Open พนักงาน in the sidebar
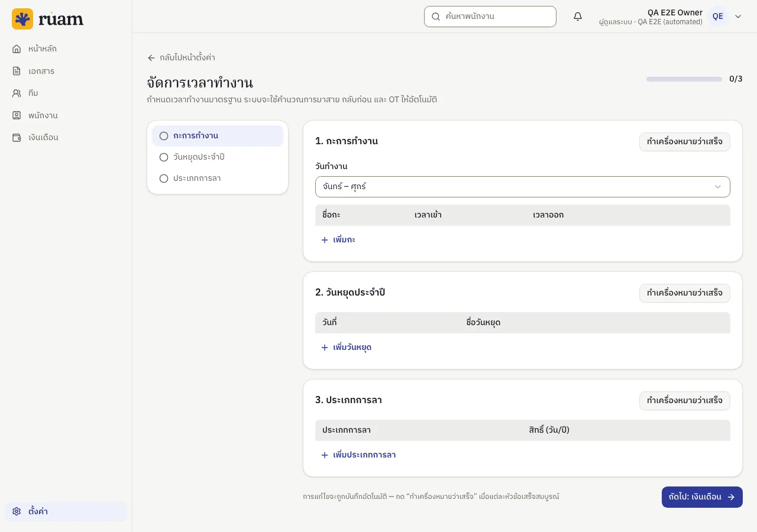 point(66,115)
